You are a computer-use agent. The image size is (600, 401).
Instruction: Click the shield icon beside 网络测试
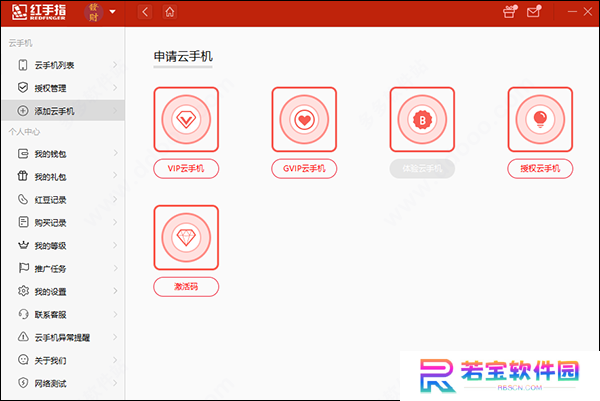[23, 383]
